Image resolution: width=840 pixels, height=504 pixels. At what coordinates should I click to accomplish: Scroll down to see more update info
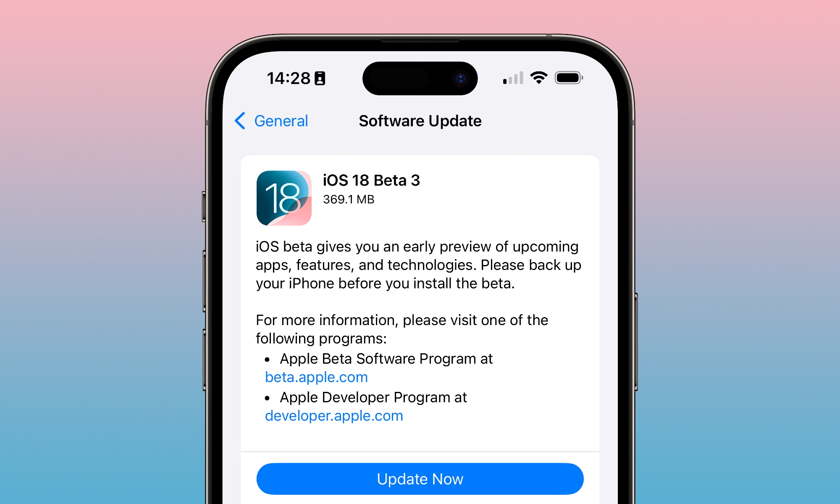click(420, 300)
